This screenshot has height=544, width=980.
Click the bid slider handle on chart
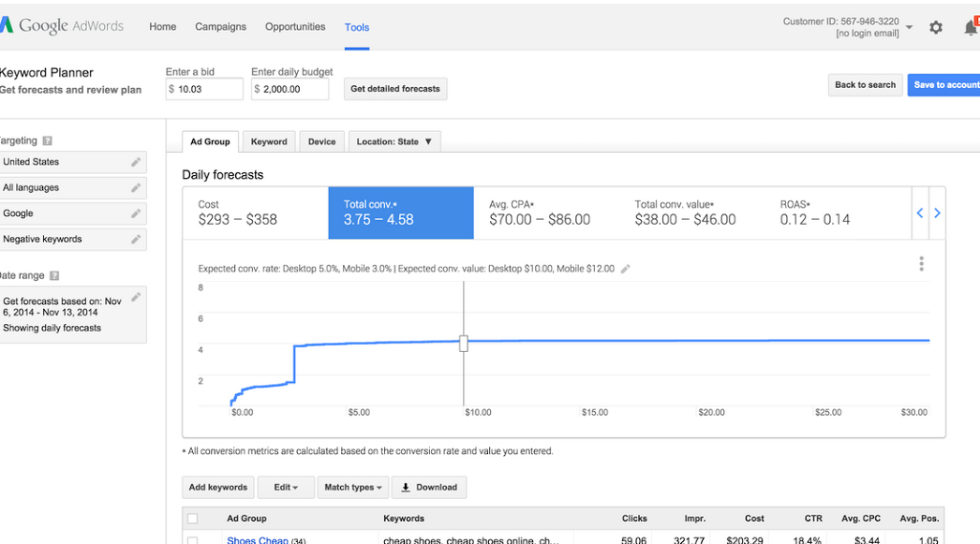click(x=464, y=344)
